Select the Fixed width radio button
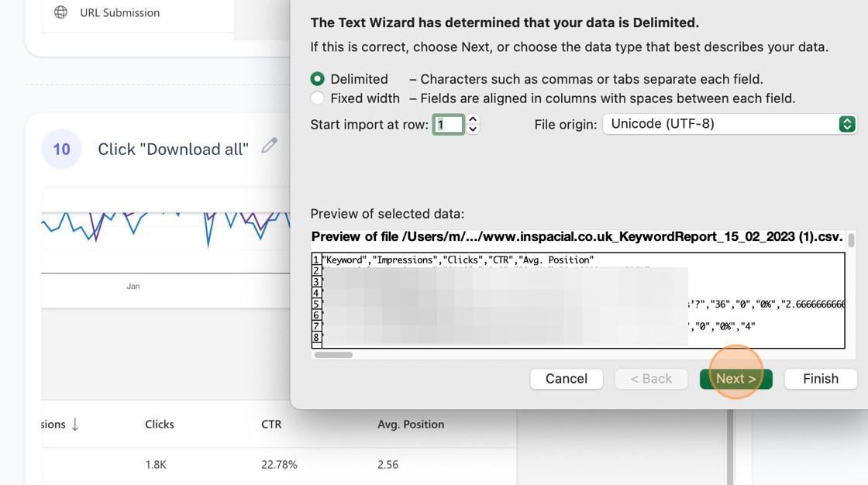 317,98
